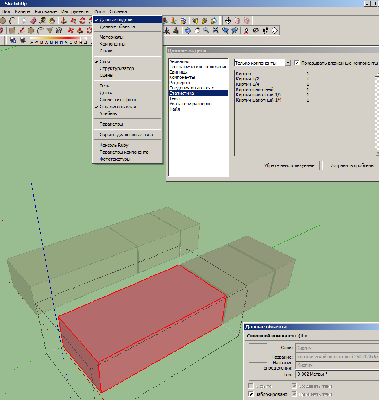
Task: Select the Rectangle drawing tool
Action: click(12, 31)
